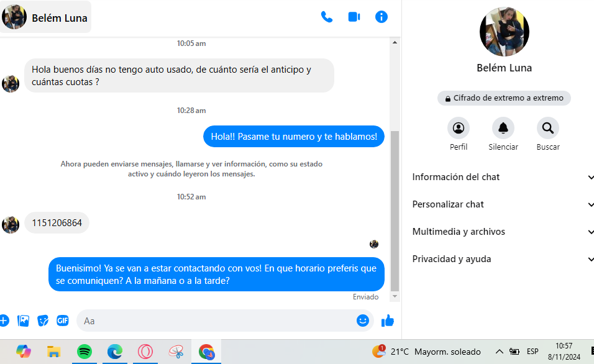Switch to Spotify in the taskbar
Image resolution: width=594 pixels, height=364 pixels.
[84, 352]
